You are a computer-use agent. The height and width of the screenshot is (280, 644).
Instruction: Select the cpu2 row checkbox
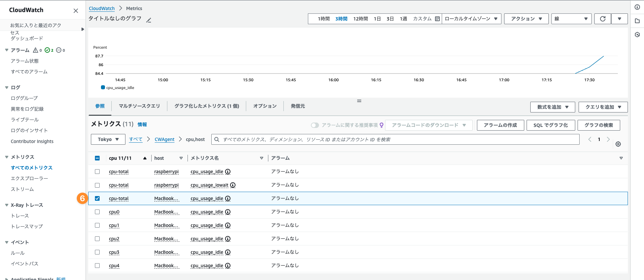(97, 239)
